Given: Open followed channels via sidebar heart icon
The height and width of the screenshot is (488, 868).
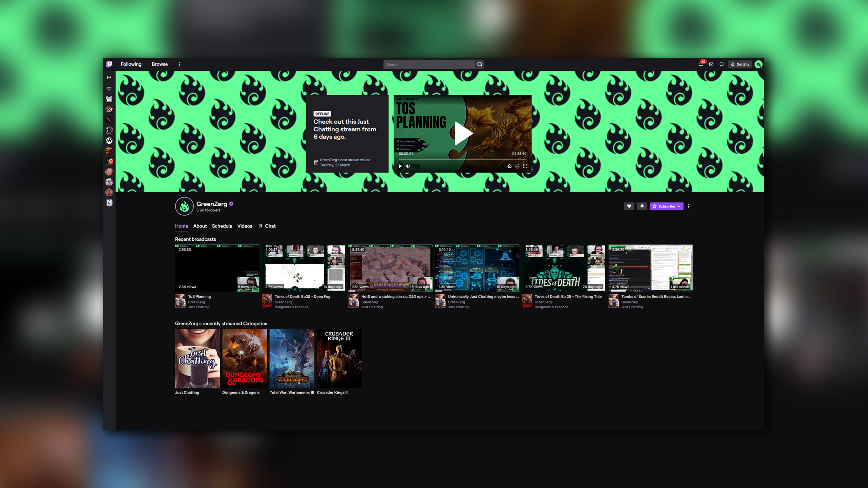Looking at the screenshot, I should tap(109, 89).
